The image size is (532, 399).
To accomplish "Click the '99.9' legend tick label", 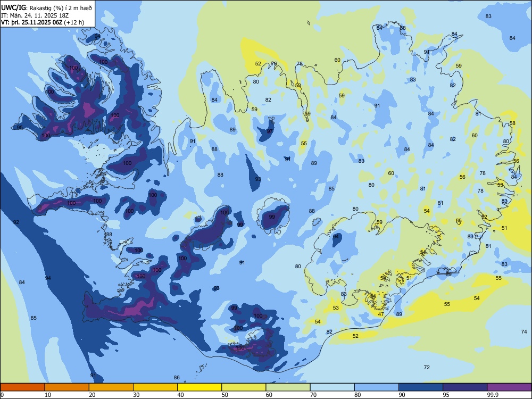I will click(493, 395).
